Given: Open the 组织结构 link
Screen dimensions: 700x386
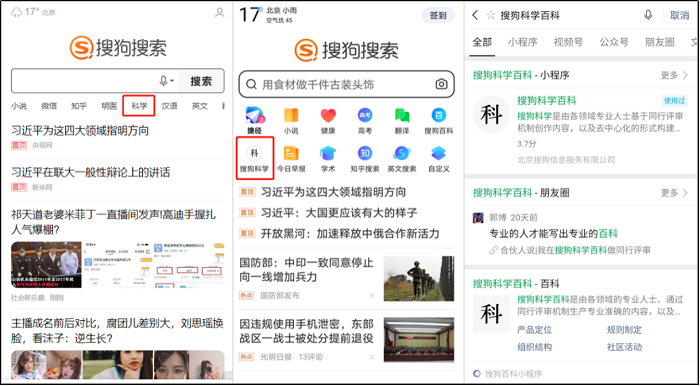Looking at the screenshot, I should pyautogui.click(x=534, y=347).
